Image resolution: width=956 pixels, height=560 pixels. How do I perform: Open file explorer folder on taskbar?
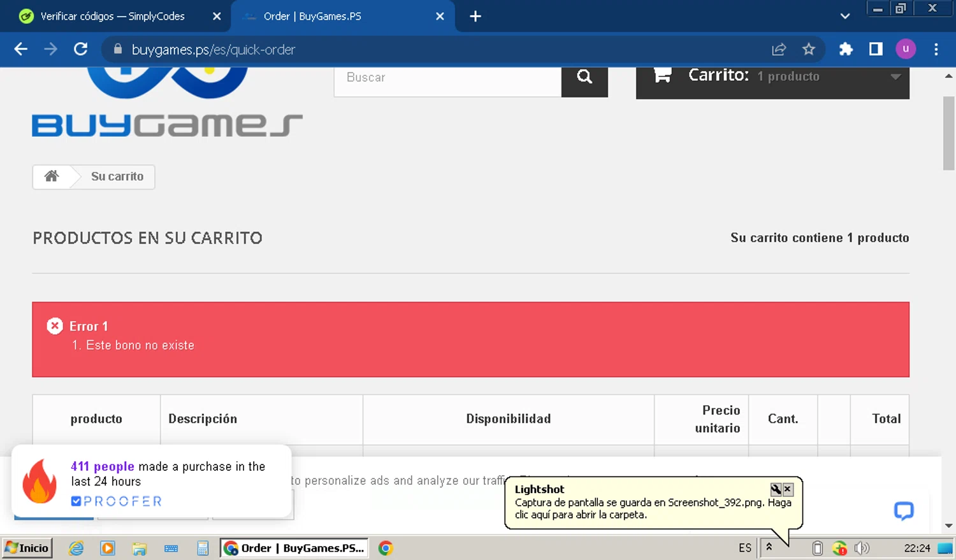tap(139, 548)
